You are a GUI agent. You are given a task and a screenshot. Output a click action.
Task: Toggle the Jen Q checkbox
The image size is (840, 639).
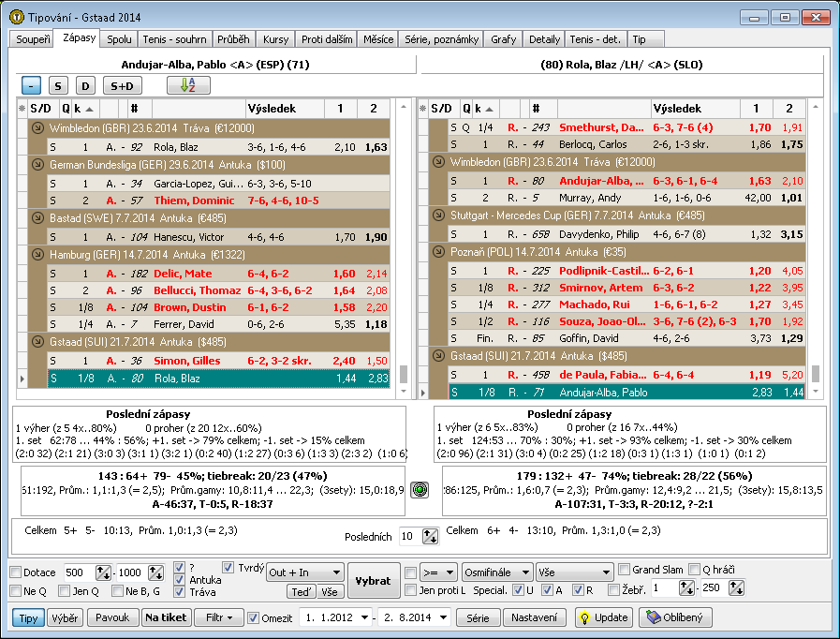[x=65, y=591]
